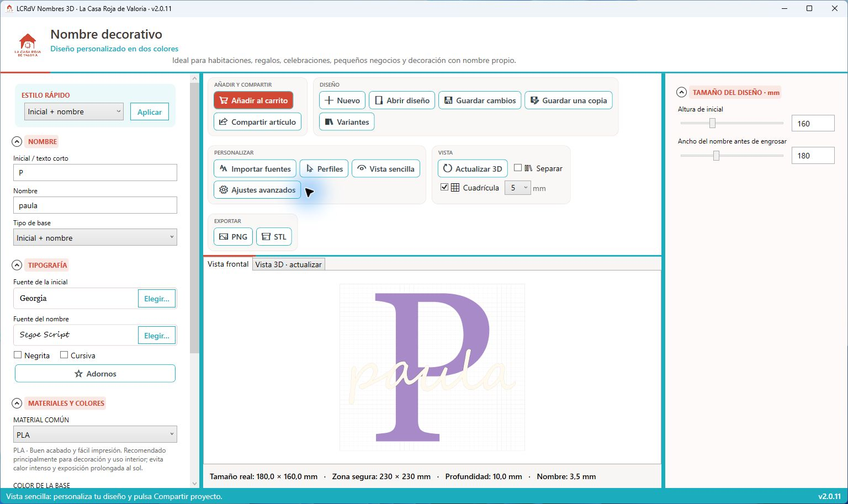
Task: Click the Zona segura 230 × 230 mm text
Action: coord(381,476)
